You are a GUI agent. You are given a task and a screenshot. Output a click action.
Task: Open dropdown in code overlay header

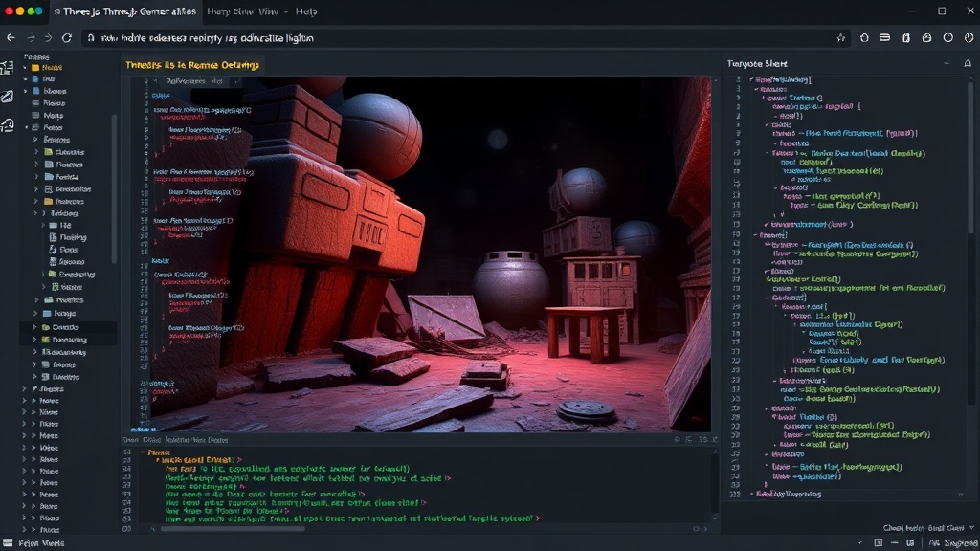(x=236, y=81)
